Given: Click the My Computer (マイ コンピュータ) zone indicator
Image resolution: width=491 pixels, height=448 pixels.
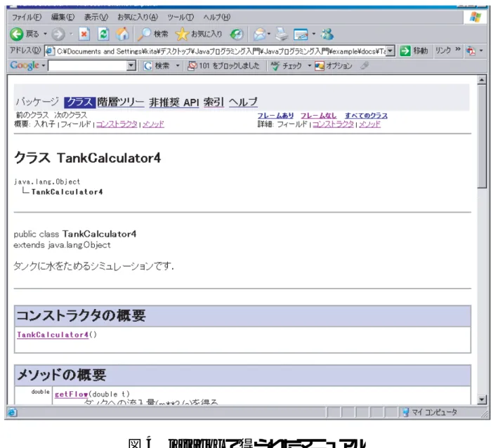Looking at the screenshot, I should [430, 412].
